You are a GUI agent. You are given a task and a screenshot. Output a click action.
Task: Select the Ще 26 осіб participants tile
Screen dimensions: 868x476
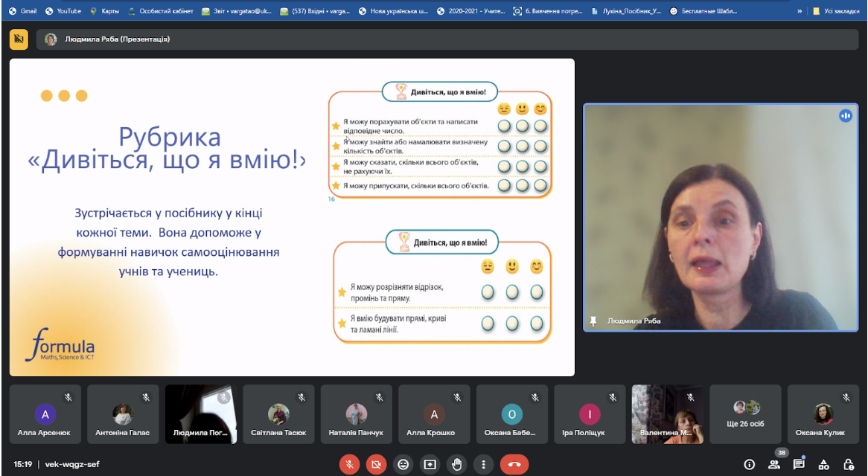point(745,414)
